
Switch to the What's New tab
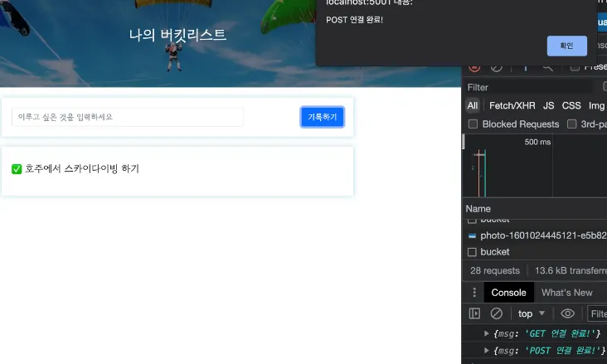click(x=566, y=293)
